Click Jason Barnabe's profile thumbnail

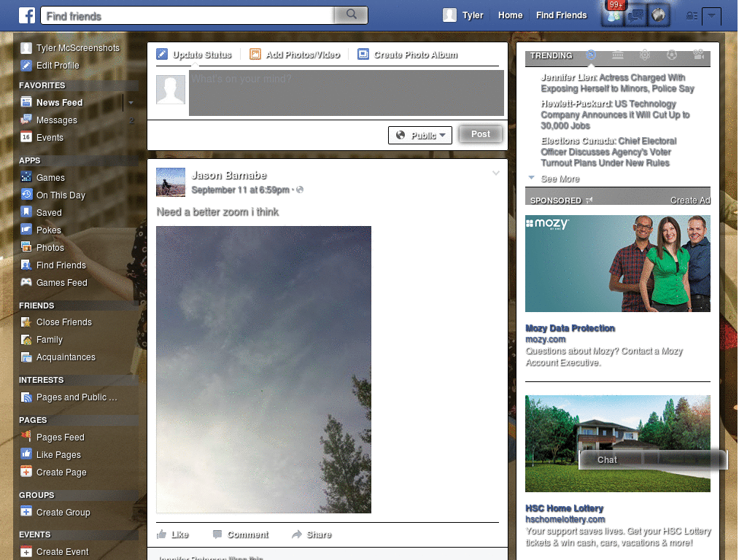click(171, 182)
